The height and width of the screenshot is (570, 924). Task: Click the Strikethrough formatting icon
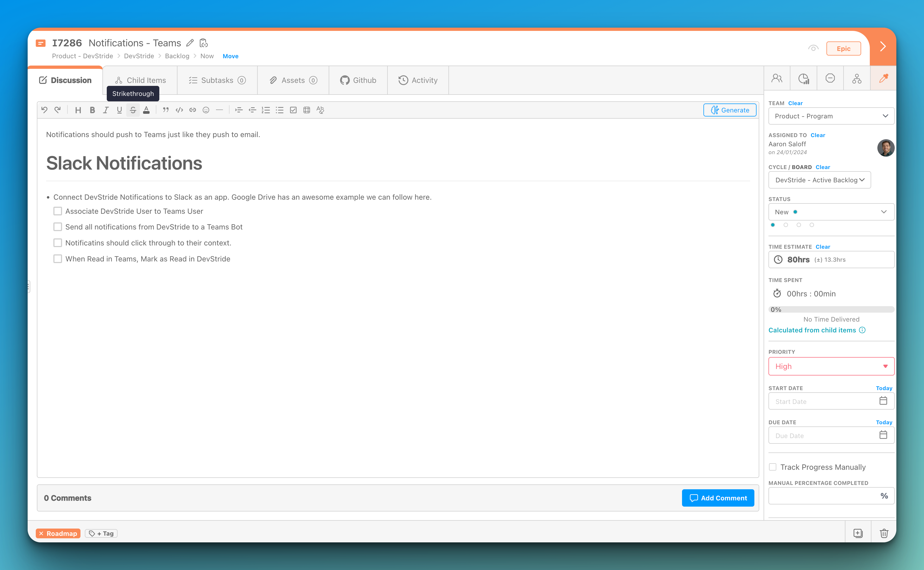133,110
